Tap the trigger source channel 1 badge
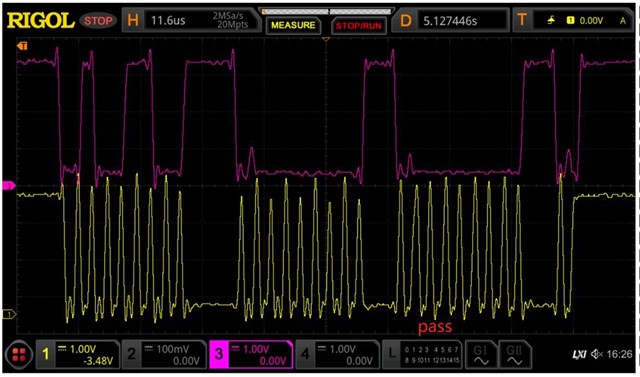Screen dimensions: 640x377 tap(570, 20)
